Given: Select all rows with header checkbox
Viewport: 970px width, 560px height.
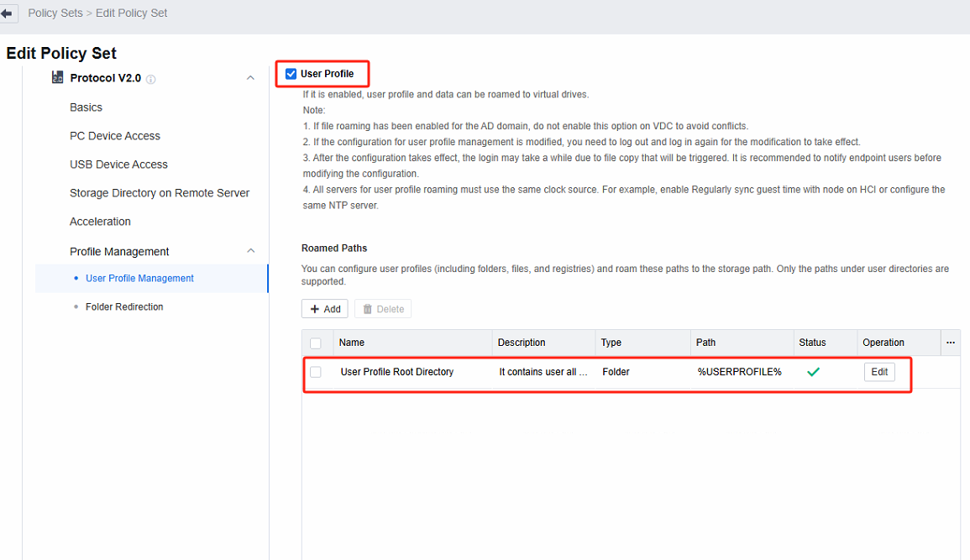Looking at the screenshot, I should tap(316, 343).
